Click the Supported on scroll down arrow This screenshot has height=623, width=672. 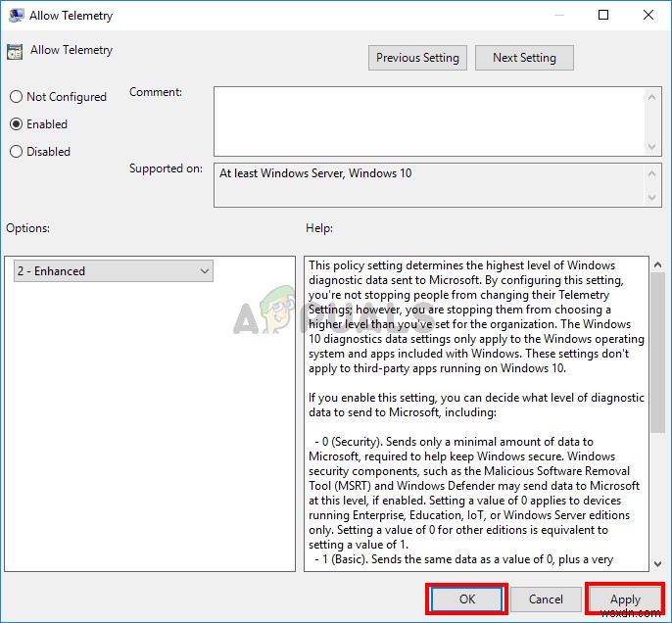tap(651, 198)
